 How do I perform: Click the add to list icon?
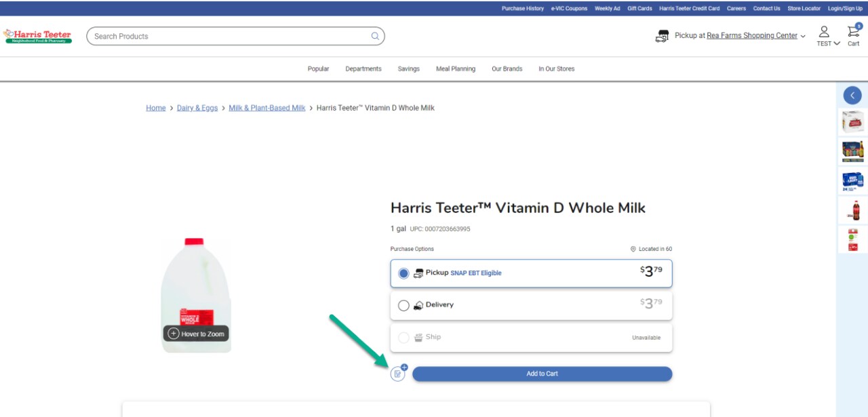[x=398, y=373]
